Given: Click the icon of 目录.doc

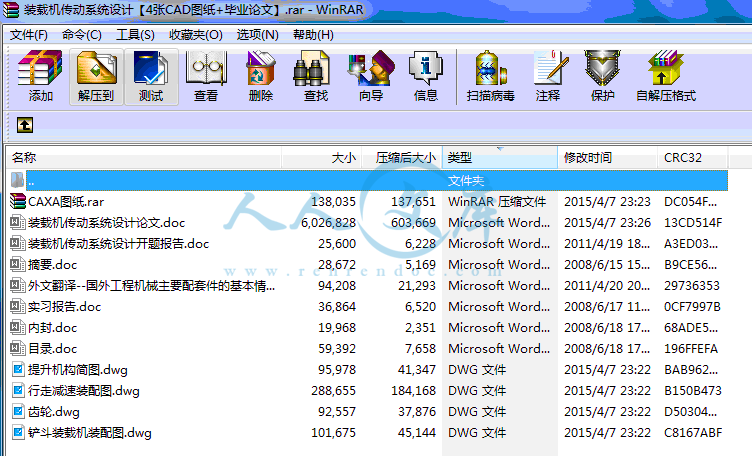Looking at the screenshot, I should 18,348.
